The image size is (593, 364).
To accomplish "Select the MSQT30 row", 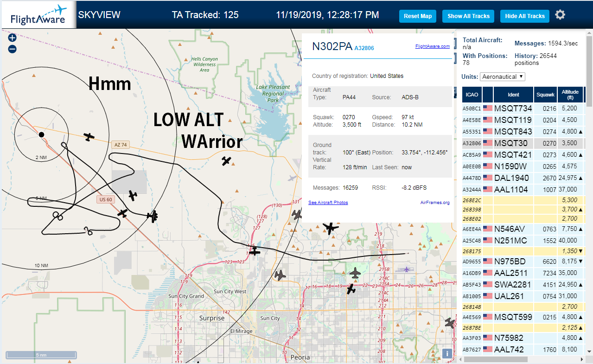I will pos(523,143).
